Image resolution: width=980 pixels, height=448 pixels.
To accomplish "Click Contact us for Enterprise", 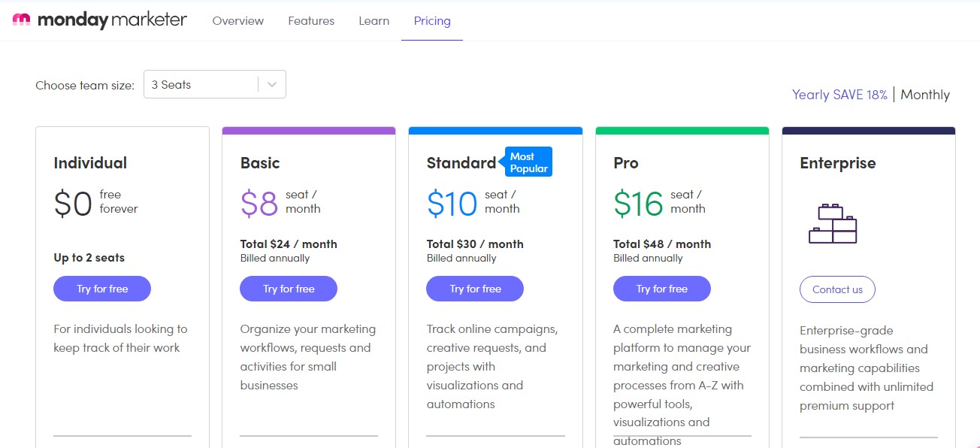I will [x=837, y=289].
